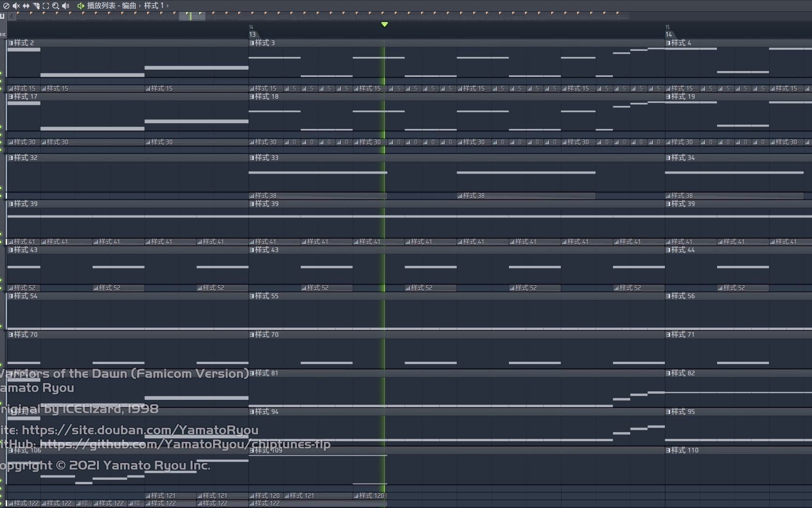Viewport: 812px width, 508px height.
Task: Click the green playhead position marker
Action: click(x=384, y=24)
